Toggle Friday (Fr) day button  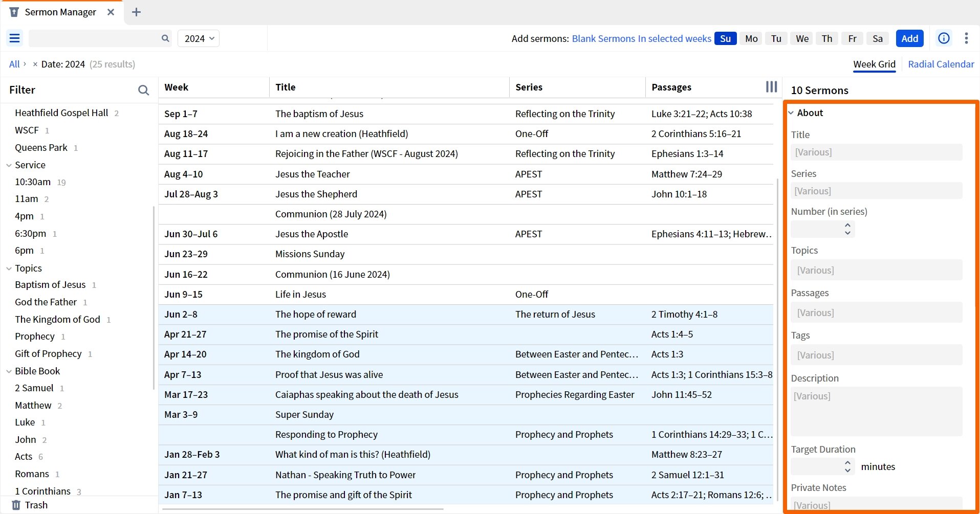point(852,38)
